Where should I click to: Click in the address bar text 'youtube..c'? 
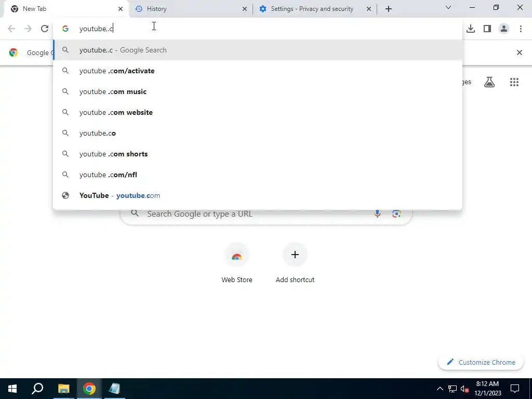tap(96, 29)
